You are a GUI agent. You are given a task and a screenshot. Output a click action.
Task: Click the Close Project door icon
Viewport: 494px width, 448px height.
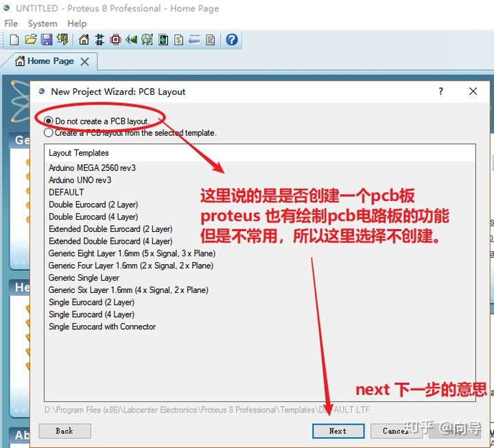pos(62,40)
